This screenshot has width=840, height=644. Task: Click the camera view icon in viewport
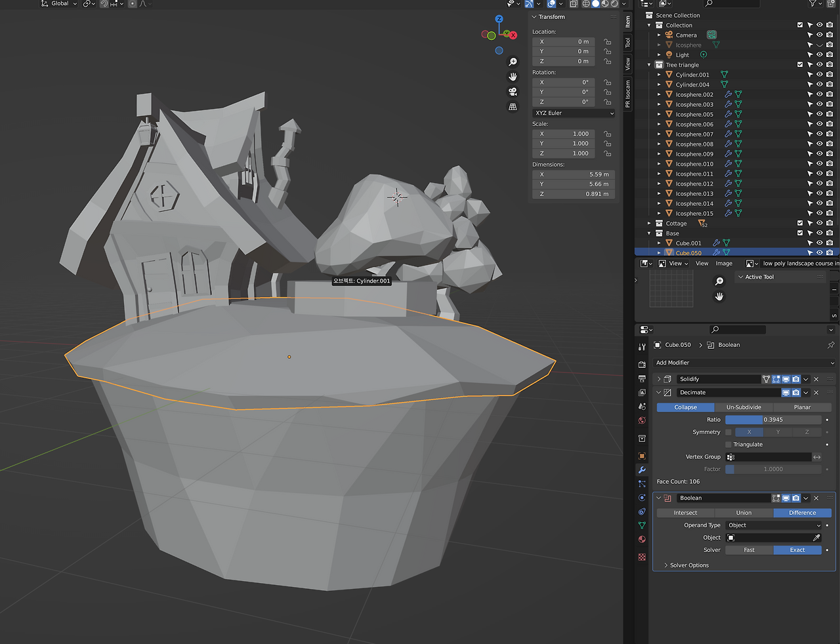coord(513,92)
